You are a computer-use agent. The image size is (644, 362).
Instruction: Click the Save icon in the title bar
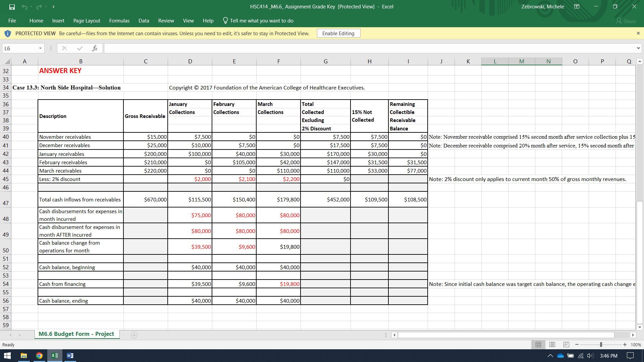tap(12, 7)
